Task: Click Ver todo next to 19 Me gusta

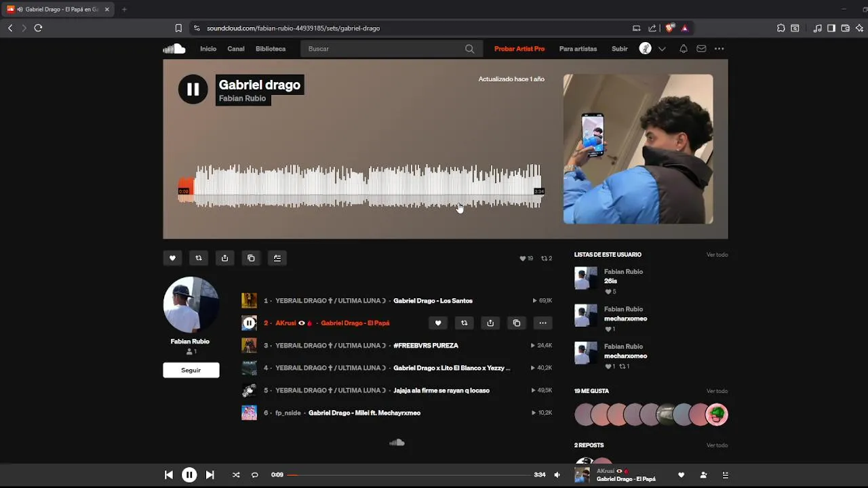Action: coord(717,391)
